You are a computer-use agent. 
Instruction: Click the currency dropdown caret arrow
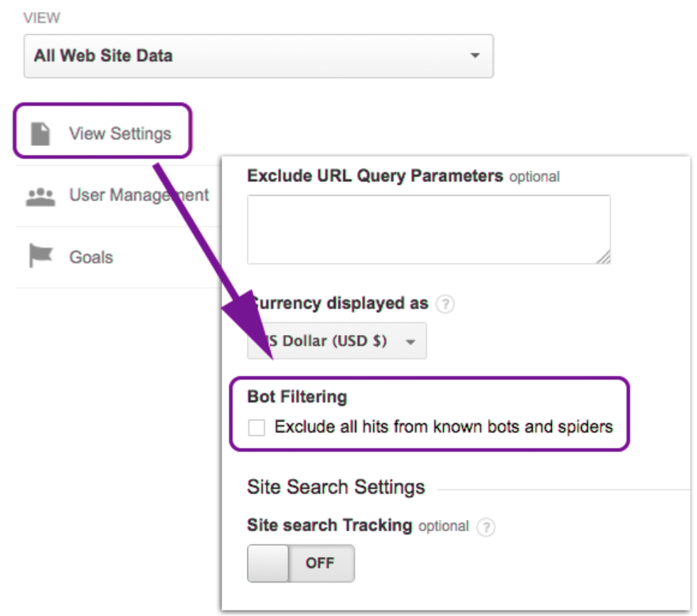click(410, 342)
